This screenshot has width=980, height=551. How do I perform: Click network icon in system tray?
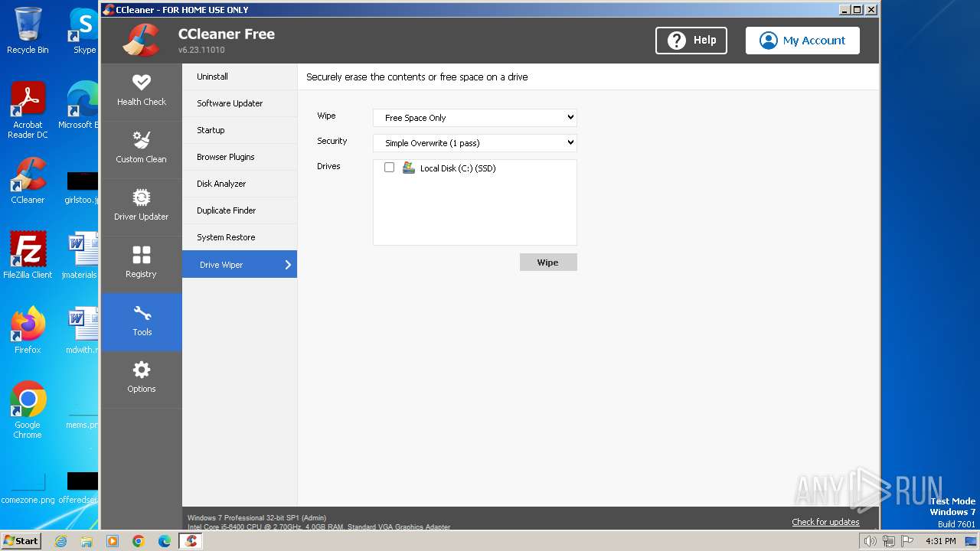[889, 541]
